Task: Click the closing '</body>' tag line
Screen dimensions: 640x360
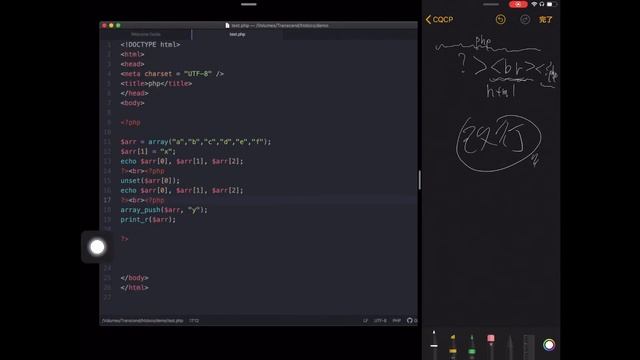Action: pos(134,278)
